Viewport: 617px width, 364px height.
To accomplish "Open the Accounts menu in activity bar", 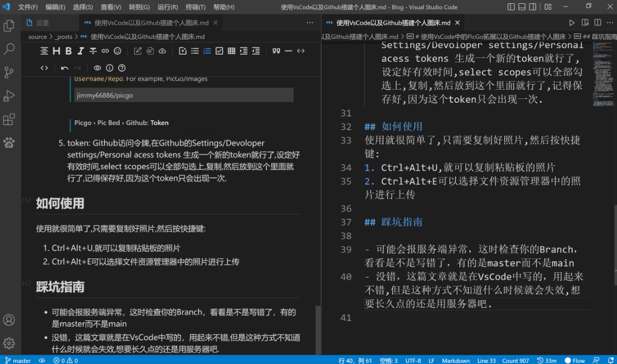I will pyautogui.click(x=9, y=320).
